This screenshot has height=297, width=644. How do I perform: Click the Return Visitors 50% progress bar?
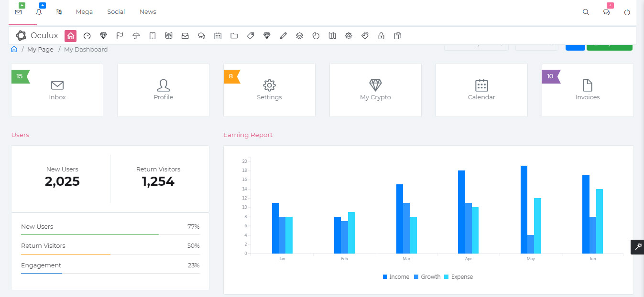coord(110,254)
